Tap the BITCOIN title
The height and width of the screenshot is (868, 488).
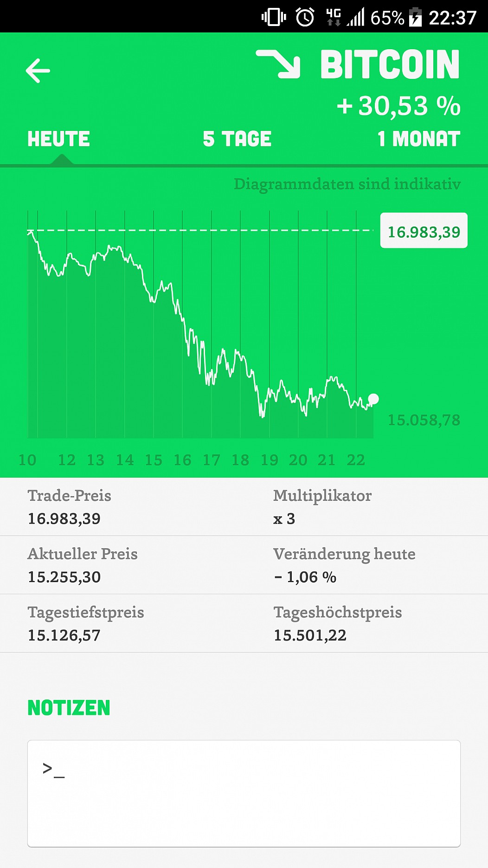click(x=390, y=65)
